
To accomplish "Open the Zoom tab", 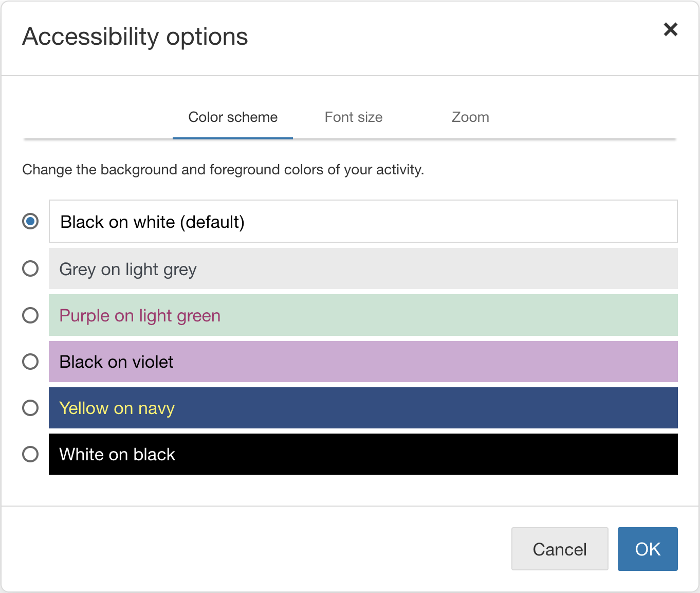I will (470, 117).
